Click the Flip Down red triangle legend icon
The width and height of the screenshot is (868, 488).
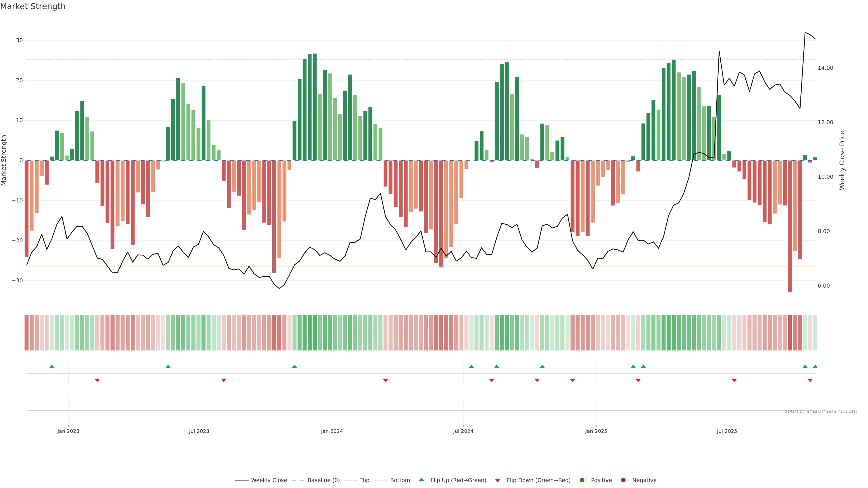tap(498, 481)
